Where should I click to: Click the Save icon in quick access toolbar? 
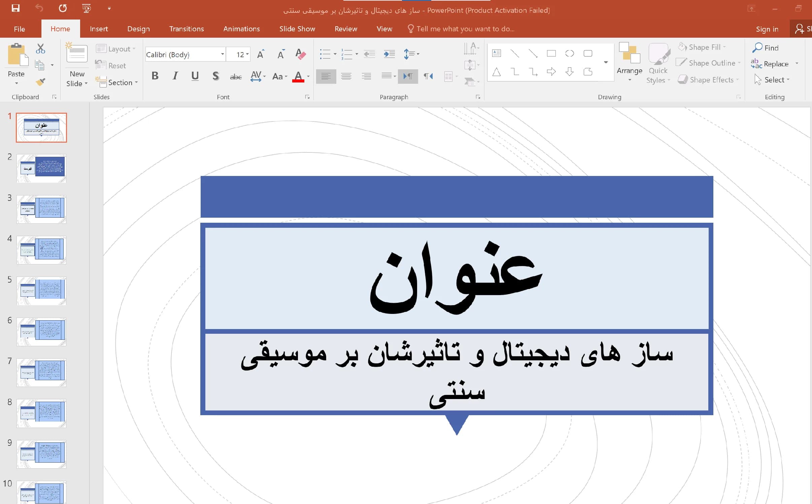point(15,8)
